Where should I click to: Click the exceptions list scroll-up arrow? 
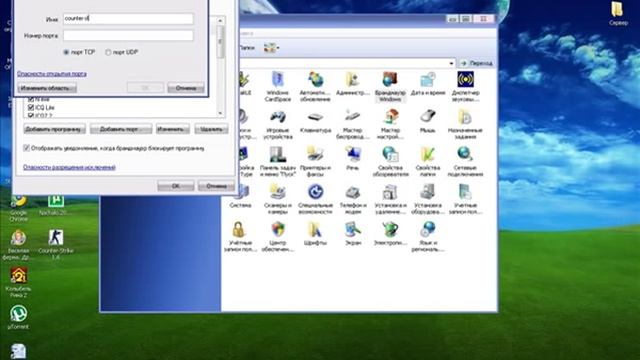(x=220, y=20)
